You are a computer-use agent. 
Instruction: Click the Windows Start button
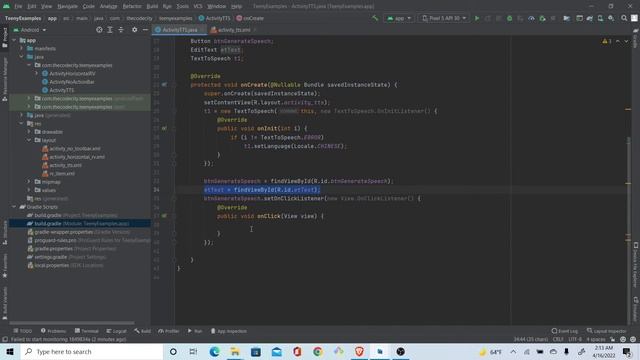[x=10, y=351]
